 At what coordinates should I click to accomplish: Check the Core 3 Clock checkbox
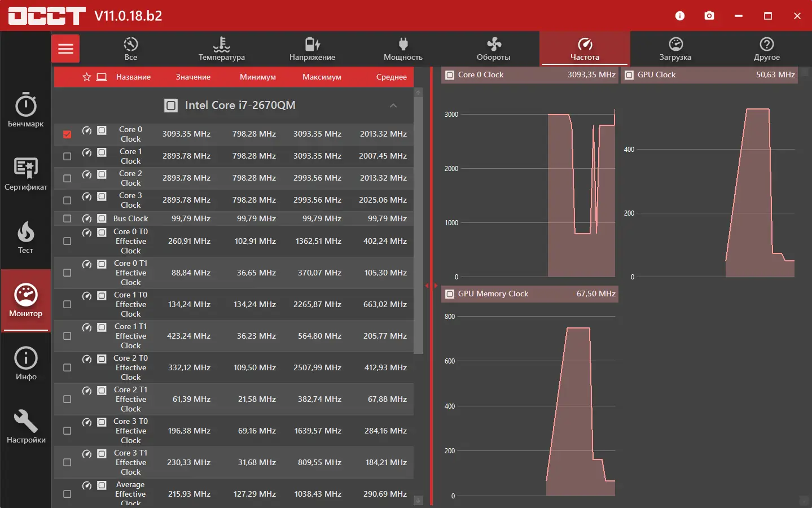pyautogui.click(x=67, y=200)
